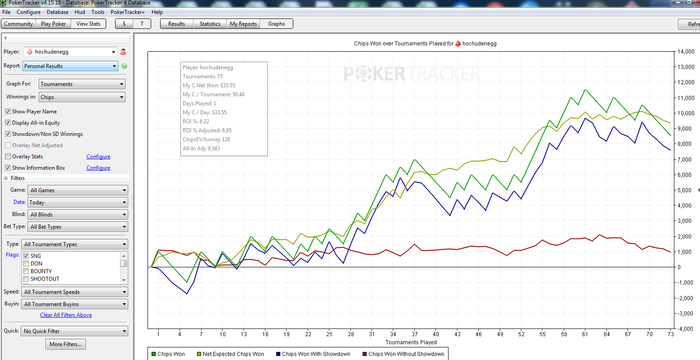700x360 pixels.
Task: Select the View Stats tab
Action: pos(88,24)
